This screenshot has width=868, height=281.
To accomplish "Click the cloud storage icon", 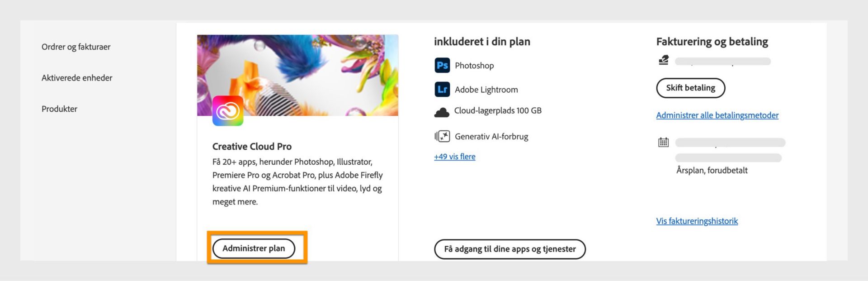I will coord(442,111).
